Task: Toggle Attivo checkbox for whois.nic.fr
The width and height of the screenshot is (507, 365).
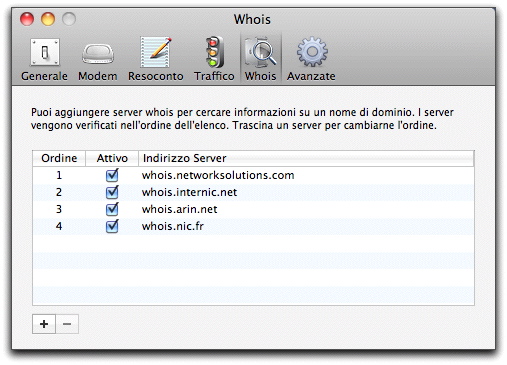Action: pyautogui.click(x=112, y=226)
